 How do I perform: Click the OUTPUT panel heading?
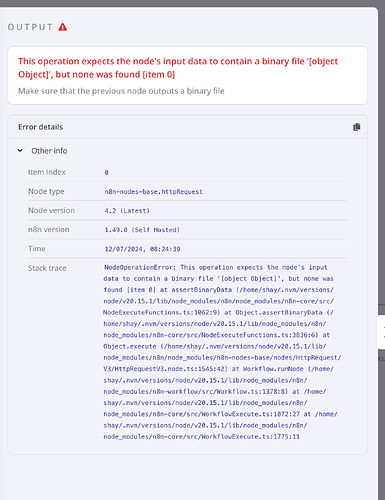30,27
